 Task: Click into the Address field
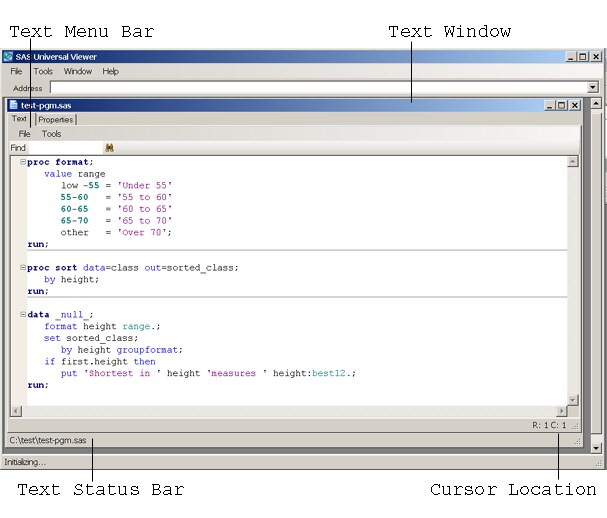(319, 87)
